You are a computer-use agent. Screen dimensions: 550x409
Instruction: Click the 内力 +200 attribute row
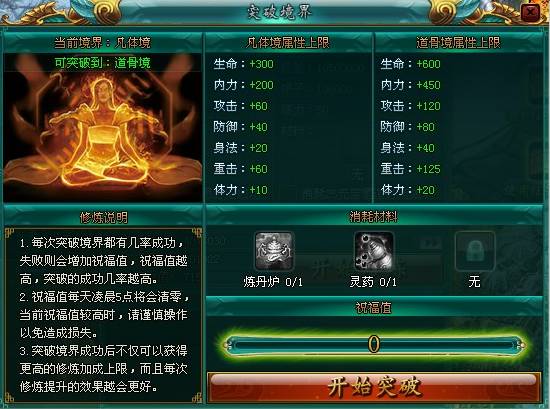(x=243, y=85)
